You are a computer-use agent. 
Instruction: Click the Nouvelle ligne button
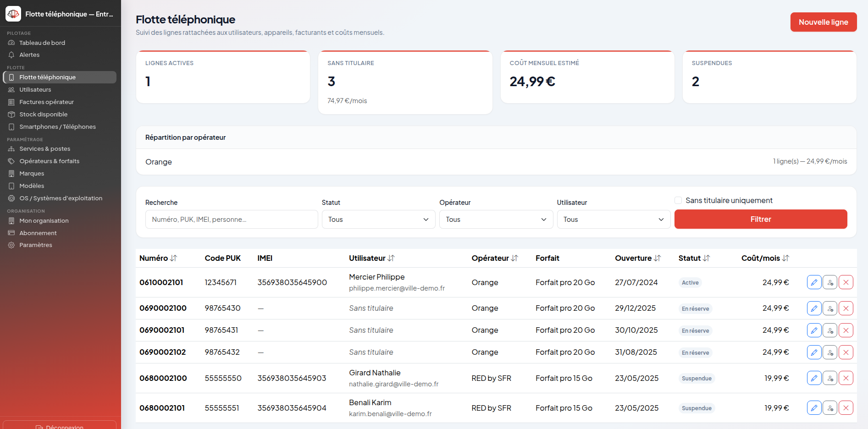click(x=824, y=22)
